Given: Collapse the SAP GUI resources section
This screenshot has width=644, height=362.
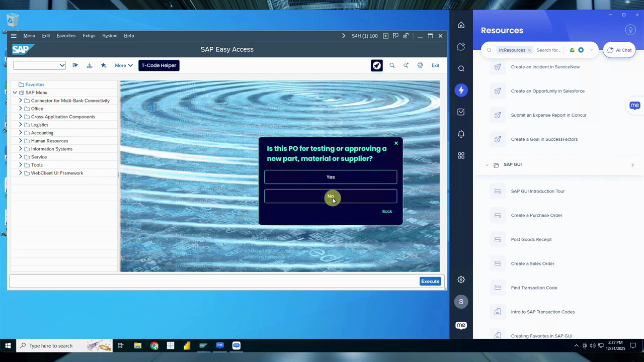Looking at the screenshot, I should point(487,165).
